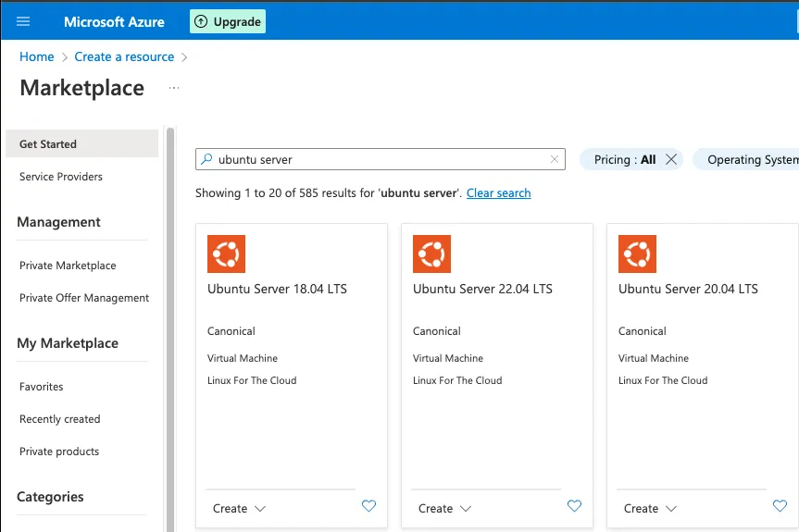Favorite Ubuntu Server 20.04 LTS with heart
799x532 pixels.
click(780, 506)
